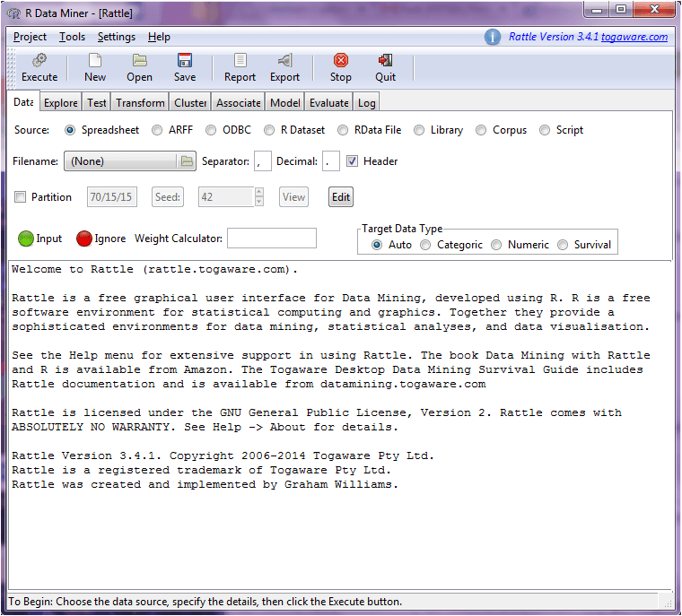Click the Edit button
The height and width of the screenshot is (616, 682).
pyautogui.click(x=341, y=197)
